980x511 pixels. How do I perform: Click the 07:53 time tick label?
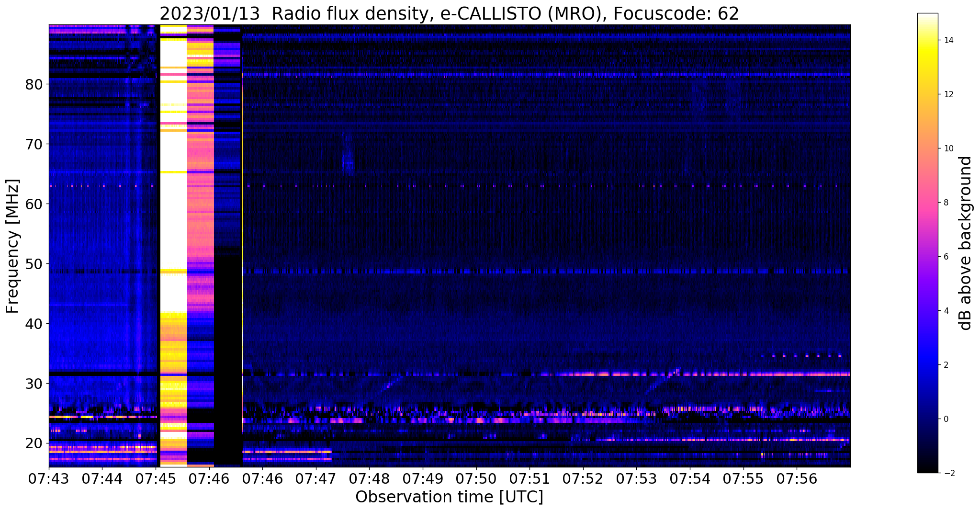[x=636, y=478]
